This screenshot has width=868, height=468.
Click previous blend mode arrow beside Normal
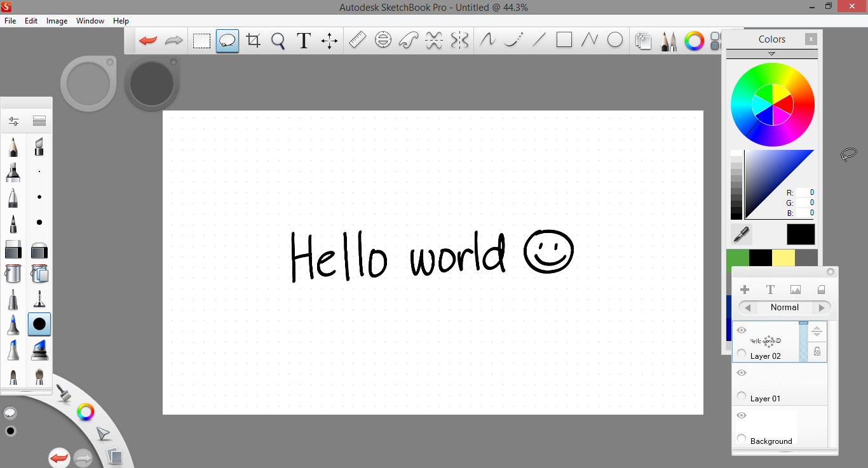coord(748,307)
